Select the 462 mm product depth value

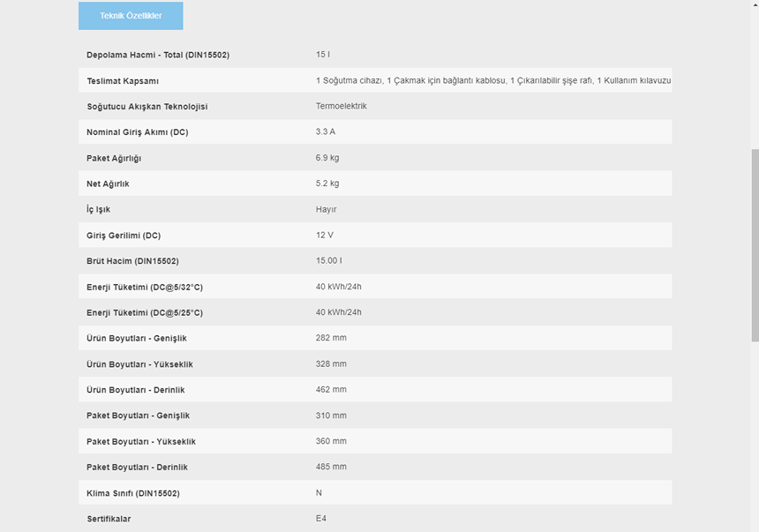[331, 389]
